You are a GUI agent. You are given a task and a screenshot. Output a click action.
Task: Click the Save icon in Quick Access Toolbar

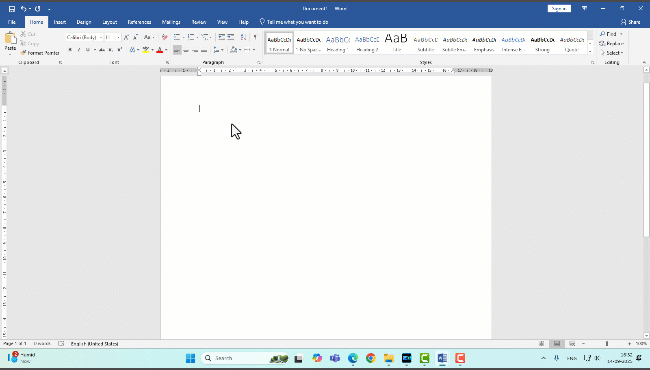[x=12, y=9]
